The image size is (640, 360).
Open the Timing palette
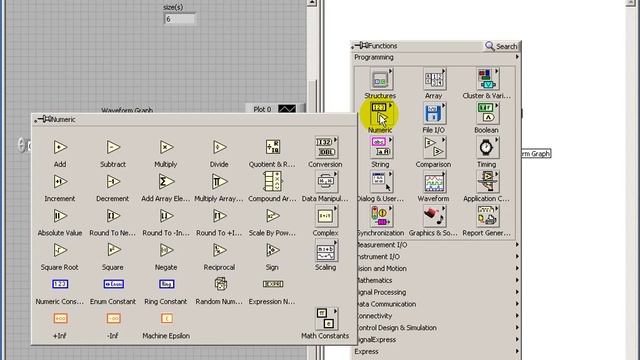pyautogui.click(x=487, y=148)
